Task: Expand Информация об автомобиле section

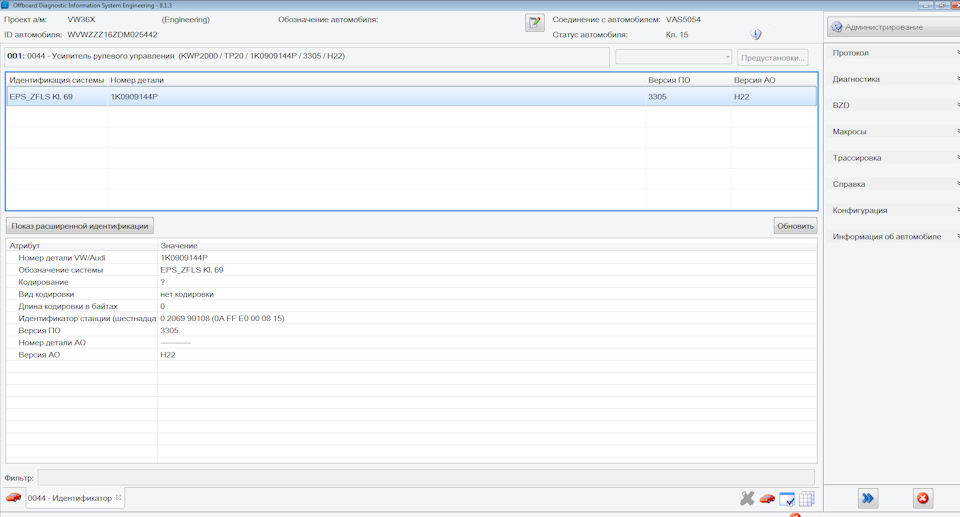Action: [892, 236]
